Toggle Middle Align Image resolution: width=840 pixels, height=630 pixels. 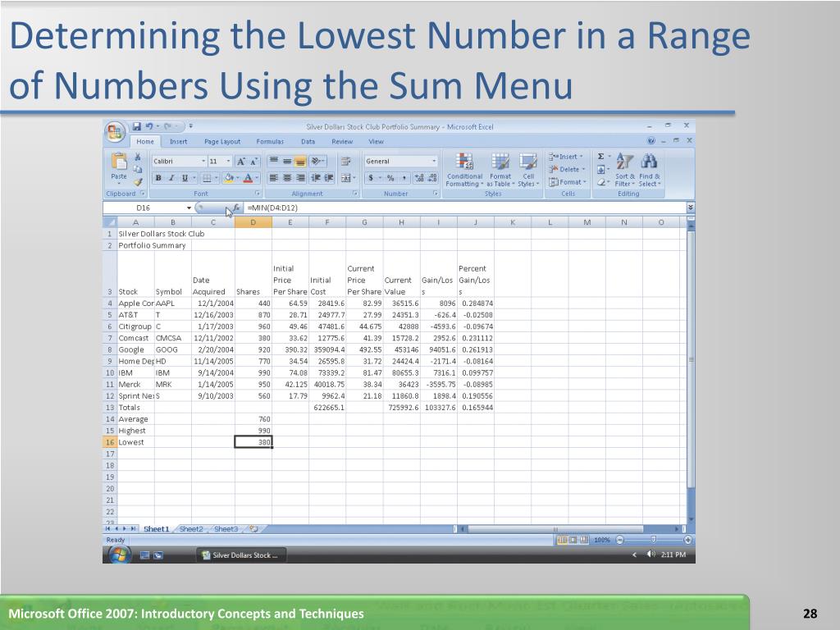tap(287, 162)
